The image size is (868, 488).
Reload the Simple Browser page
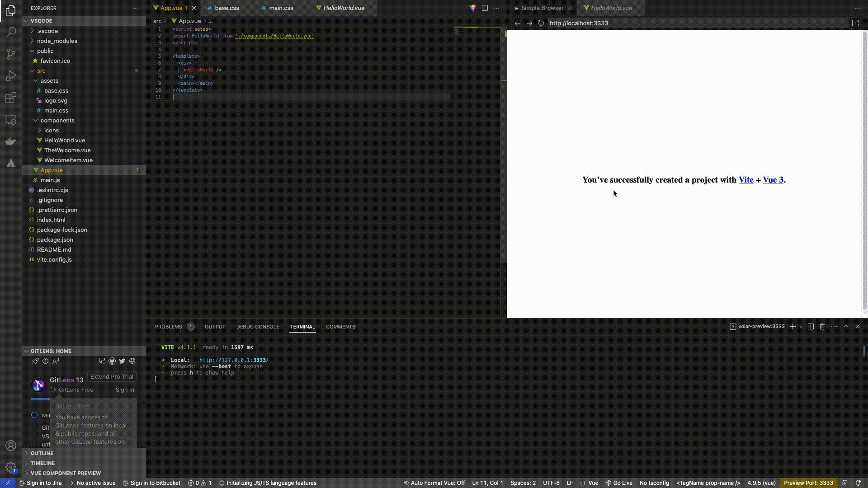click(x=541, y=23)
